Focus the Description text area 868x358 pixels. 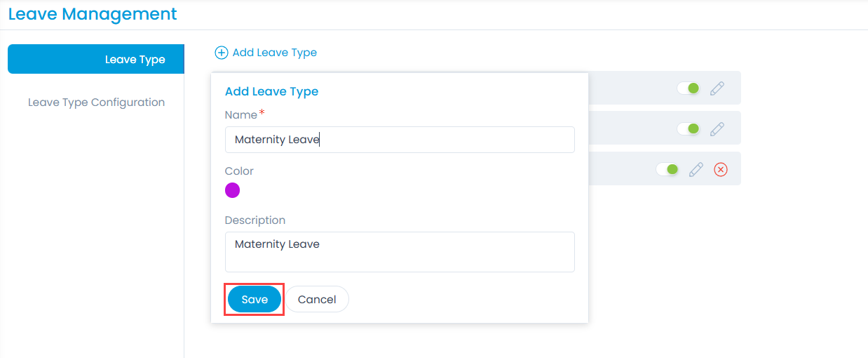(x=400, y=252)
